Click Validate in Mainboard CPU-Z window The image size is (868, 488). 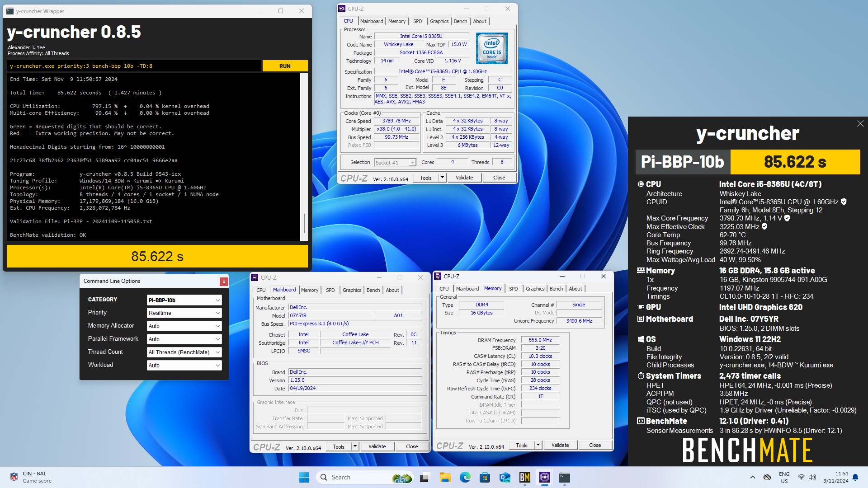[377, 447]
